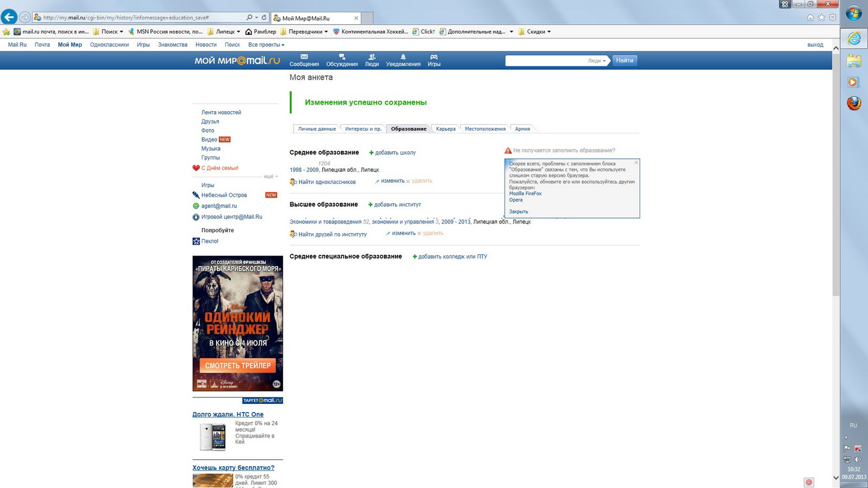Viewport: 868px width, 488px height.
Task: Click green plus next to добавить институт
Action: click(x=371, y=205)
